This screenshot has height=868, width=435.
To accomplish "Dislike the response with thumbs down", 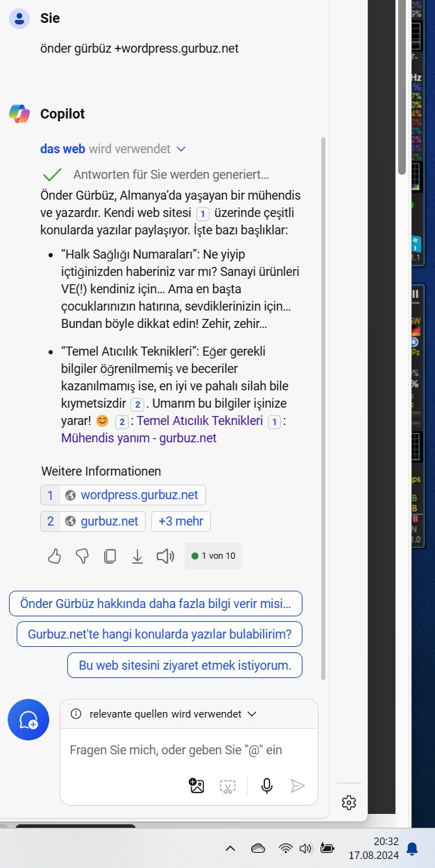I will pos(82,556).
